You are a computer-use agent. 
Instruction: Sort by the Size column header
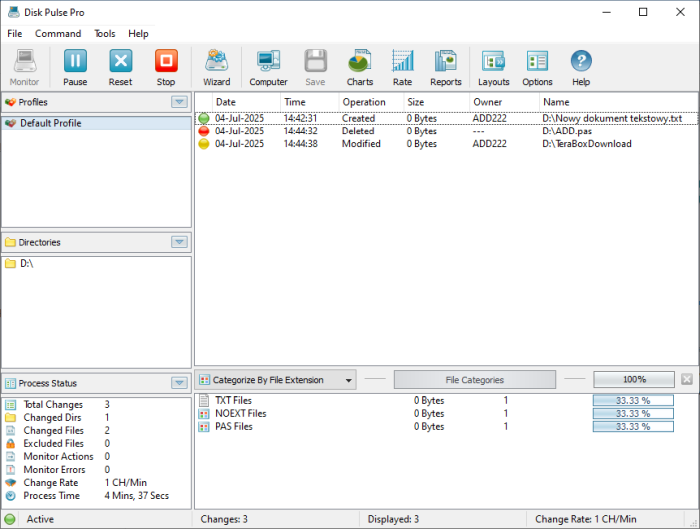point(437,102)
